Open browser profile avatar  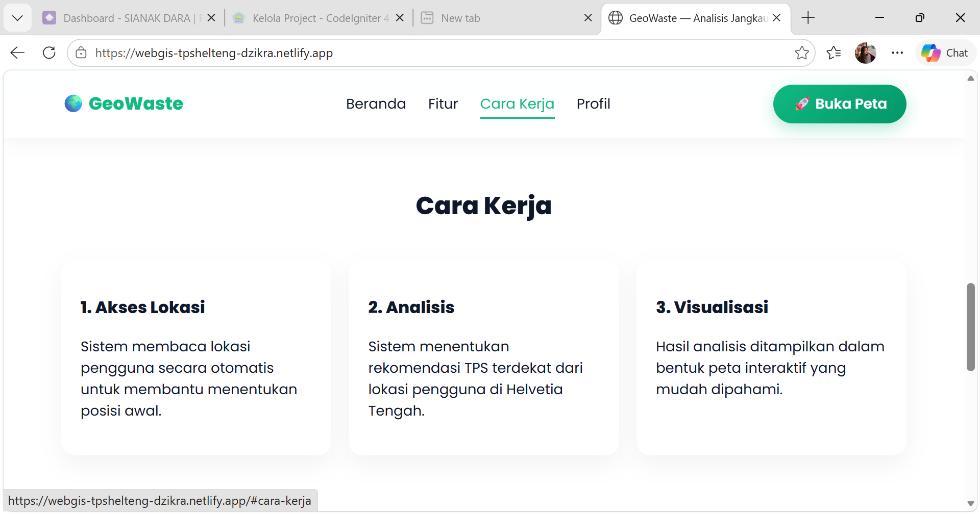tap(865, 53)
